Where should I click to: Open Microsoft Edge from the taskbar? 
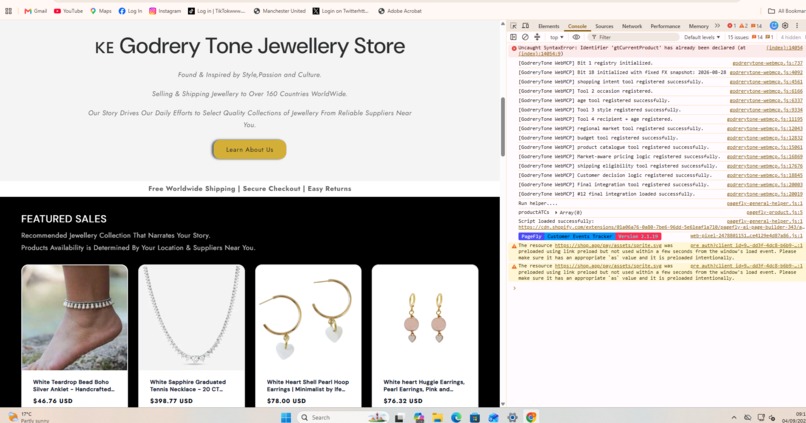[456, 417]
